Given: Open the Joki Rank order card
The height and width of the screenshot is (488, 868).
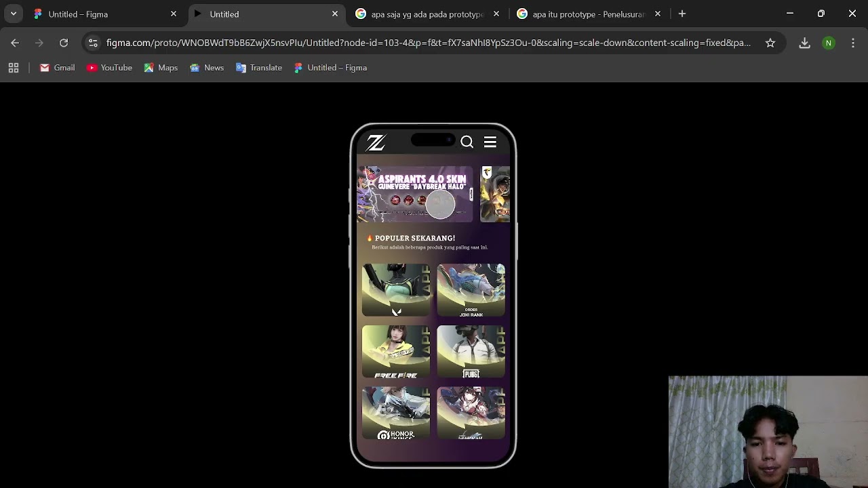Looking at the screenshot, I should point(471,290).
